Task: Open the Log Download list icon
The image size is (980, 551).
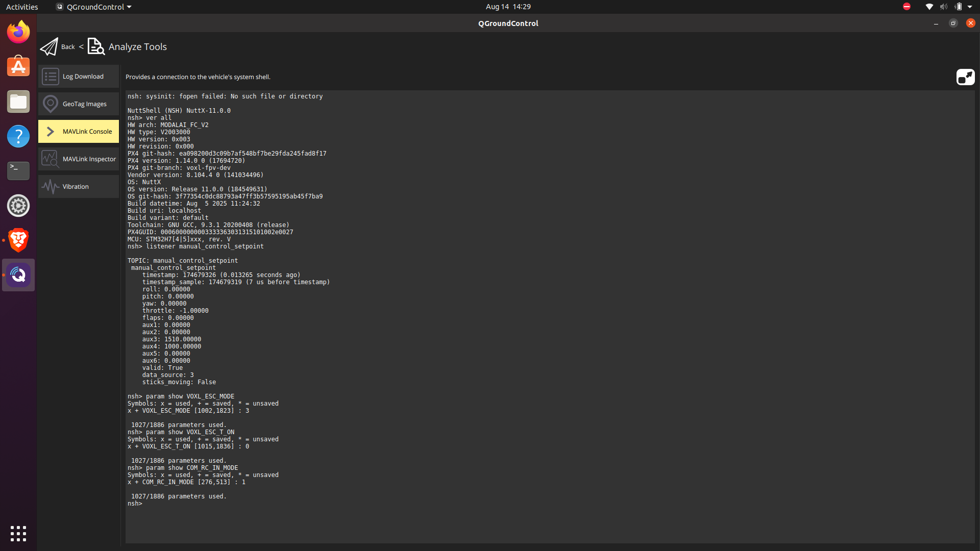Action: click(x=51, y=77)
